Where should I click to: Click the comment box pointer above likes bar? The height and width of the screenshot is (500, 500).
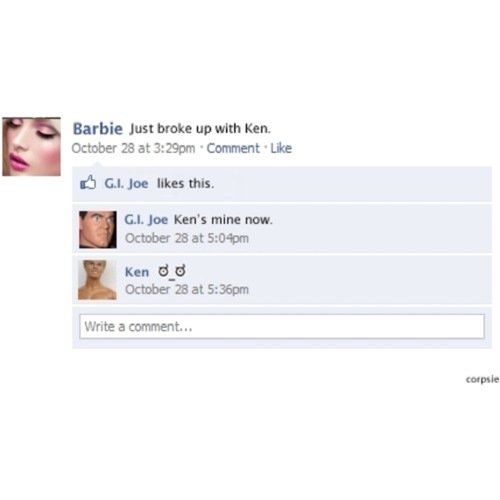click(97, 164)
